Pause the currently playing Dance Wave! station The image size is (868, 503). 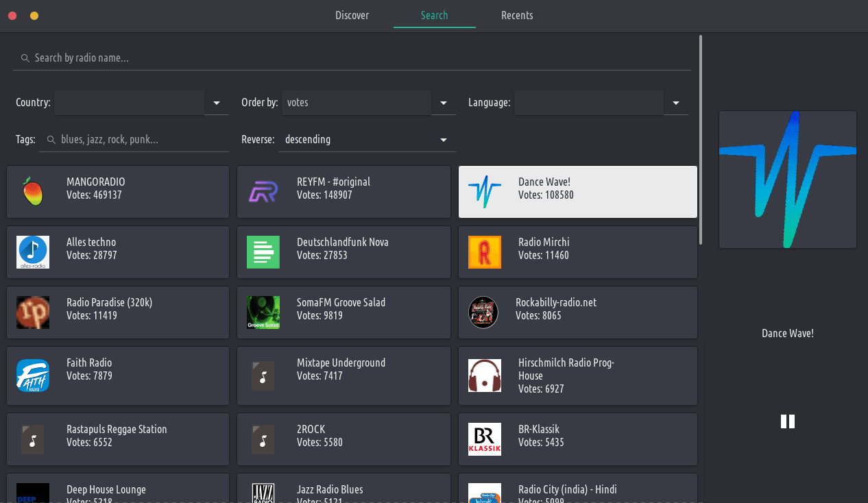[787, 421]
